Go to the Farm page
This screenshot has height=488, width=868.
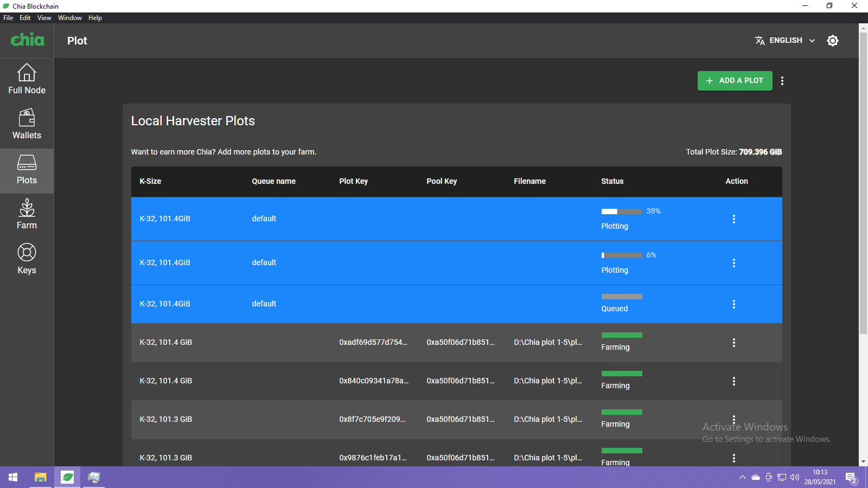27,214
